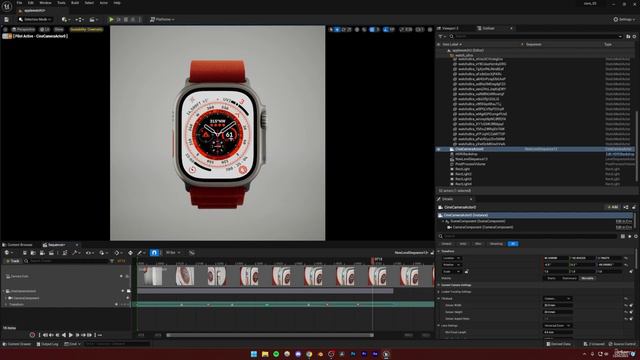Click the Add Track button in Sequencer
The image size is (640, 360).
(x=13, y=260)
